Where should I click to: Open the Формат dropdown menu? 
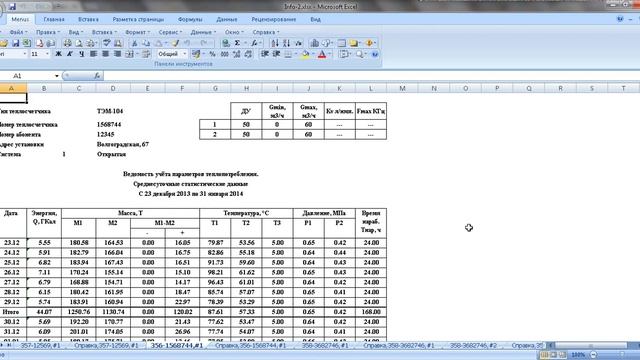[137, 32]
